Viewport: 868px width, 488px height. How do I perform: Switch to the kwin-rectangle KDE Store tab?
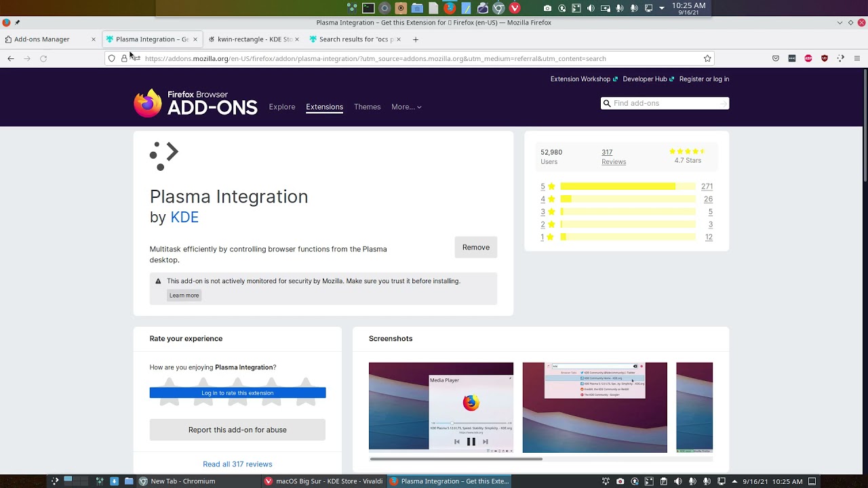point(254,39)
